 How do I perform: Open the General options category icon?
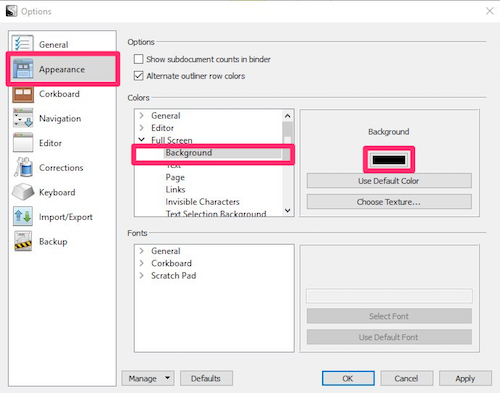pyautogui.click(x=23, y=44)
